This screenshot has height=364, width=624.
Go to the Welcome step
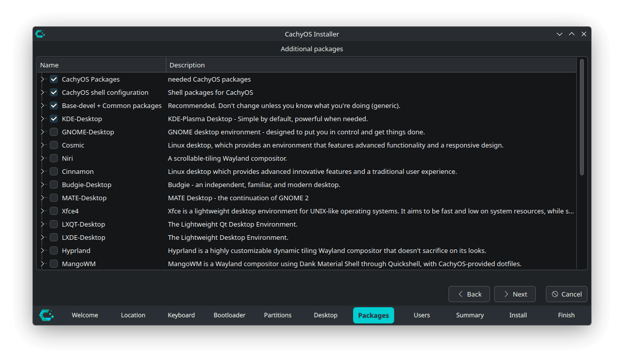point(85,315)
